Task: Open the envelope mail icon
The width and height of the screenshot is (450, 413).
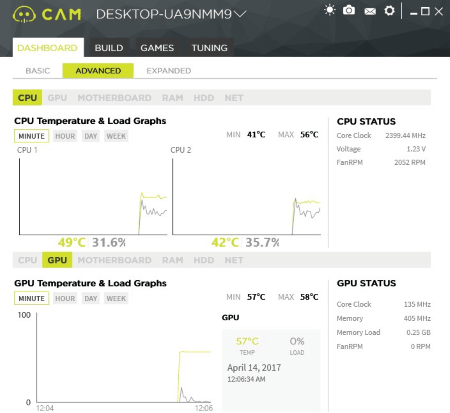Action: pos(370,12)
